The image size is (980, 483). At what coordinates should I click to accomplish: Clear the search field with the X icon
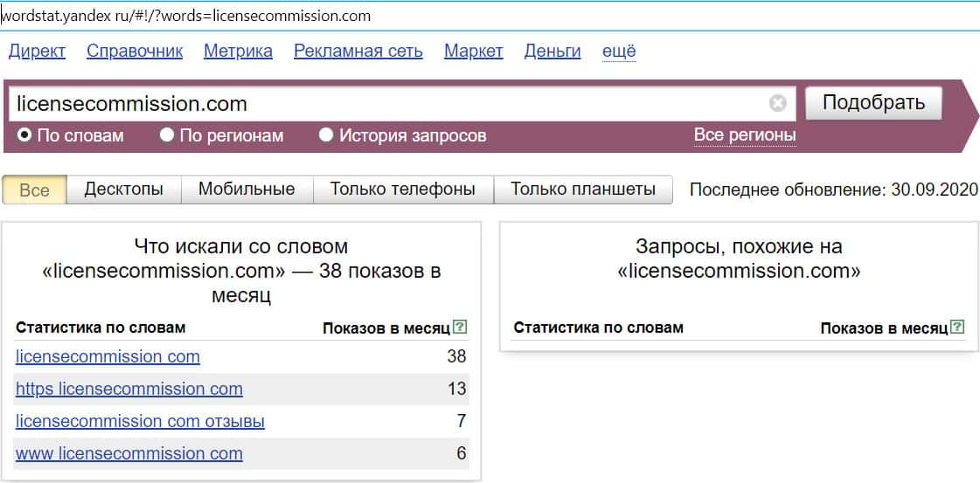pyautogui.click(x=777, y=104)
